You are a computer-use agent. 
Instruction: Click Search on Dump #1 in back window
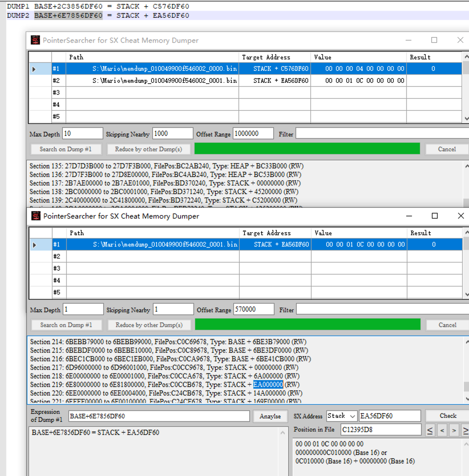click(x=66, y=149)
